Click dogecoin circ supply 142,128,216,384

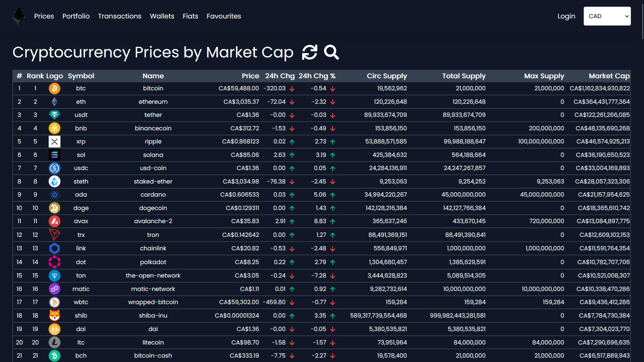click(386, 208)
